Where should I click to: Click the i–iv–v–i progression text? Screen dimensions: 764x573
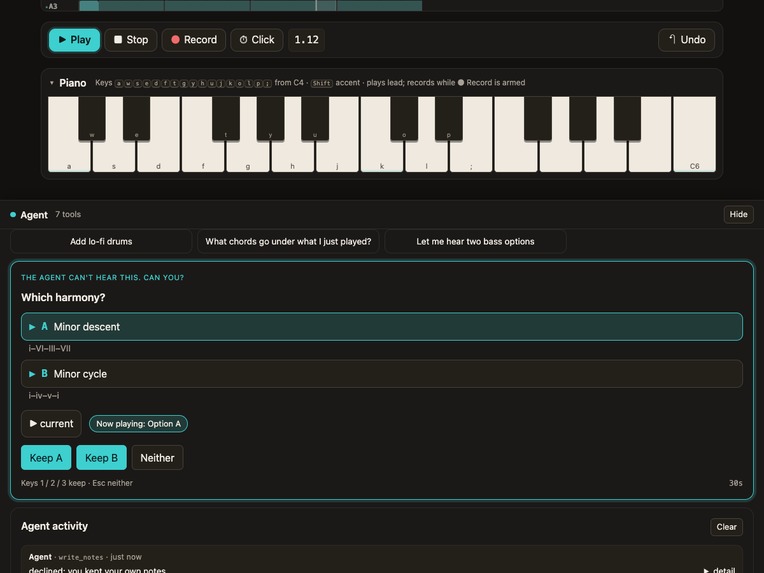point(44,396)
